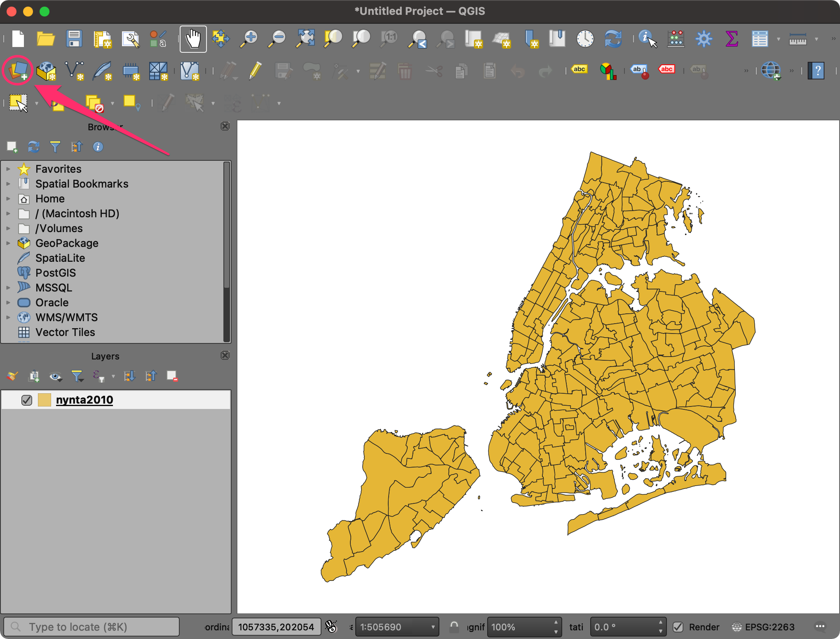Select the PostGIS browser entry
This screenshot has height=639, width=840.
(56, 273)
